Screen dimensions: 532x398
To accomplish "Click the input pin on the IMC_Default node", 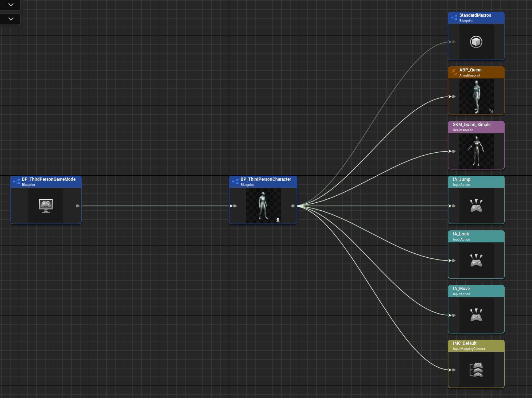I will point(453,370).
